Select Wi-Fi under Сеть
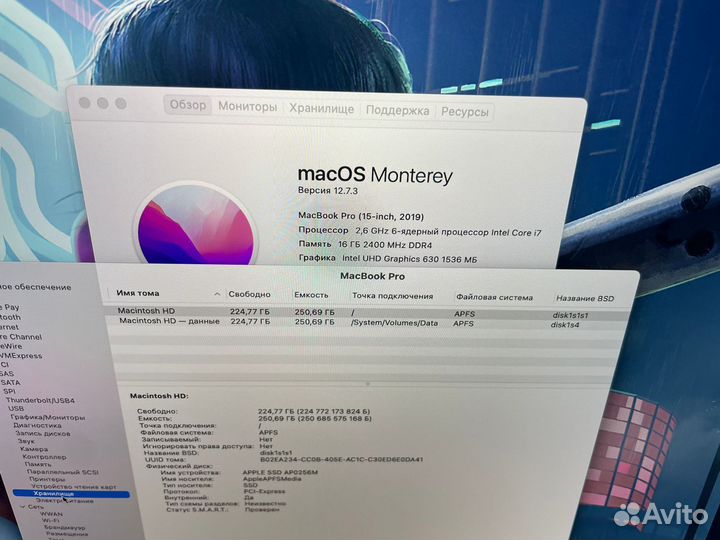This screenshot has width=720, height=540. (x=51, y=521)
